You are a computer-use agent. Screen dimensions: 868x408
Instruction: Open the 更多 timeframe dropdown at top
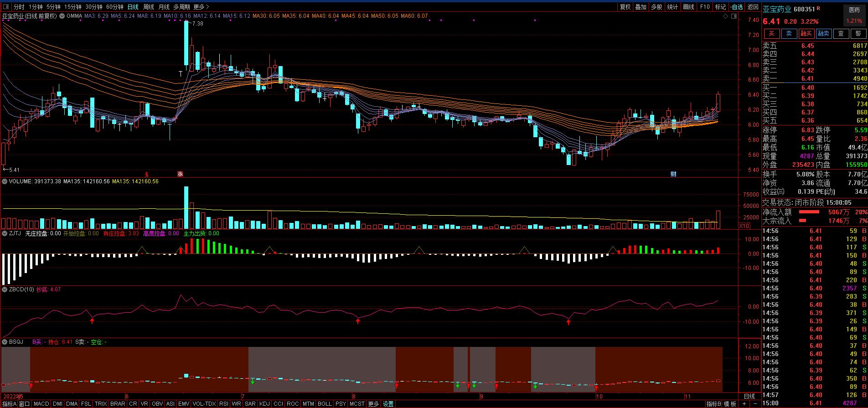click(x=201, y=7)
